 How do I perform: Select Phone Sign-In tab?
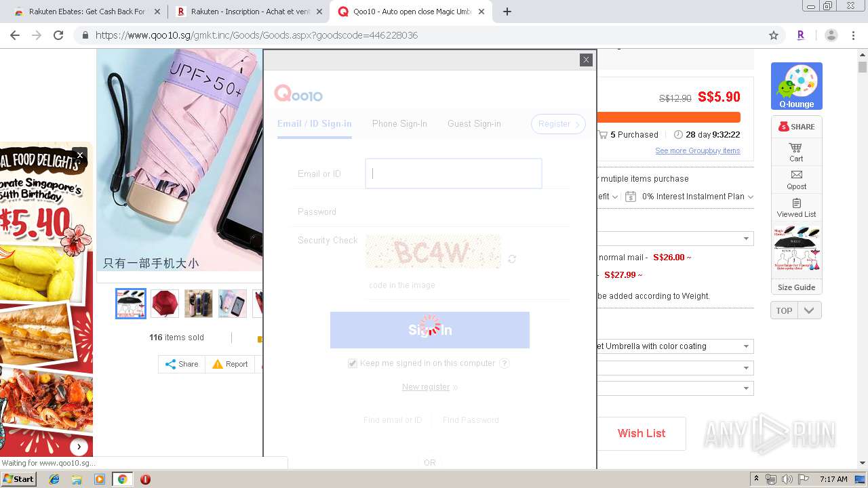[399, 123]
